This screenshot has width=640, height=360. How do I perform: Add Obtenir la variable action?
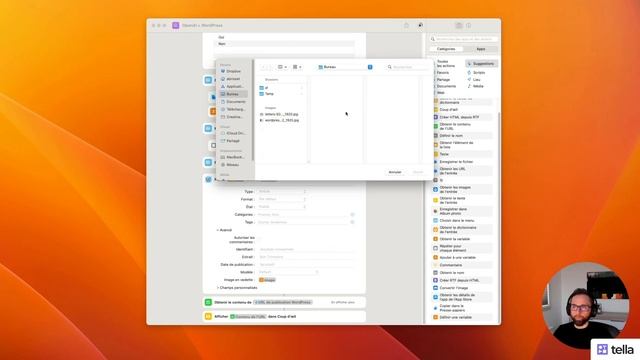click(x=462, y=239)
